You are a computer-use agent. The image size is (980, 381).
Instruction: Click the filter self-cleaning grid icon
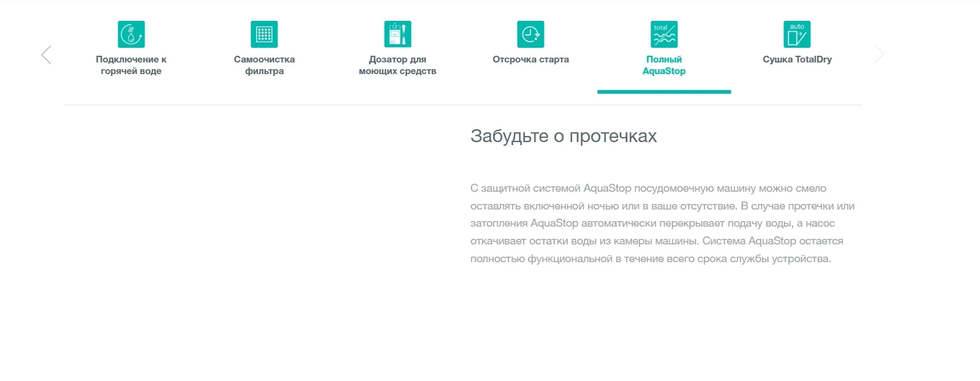tap(264, 34)
